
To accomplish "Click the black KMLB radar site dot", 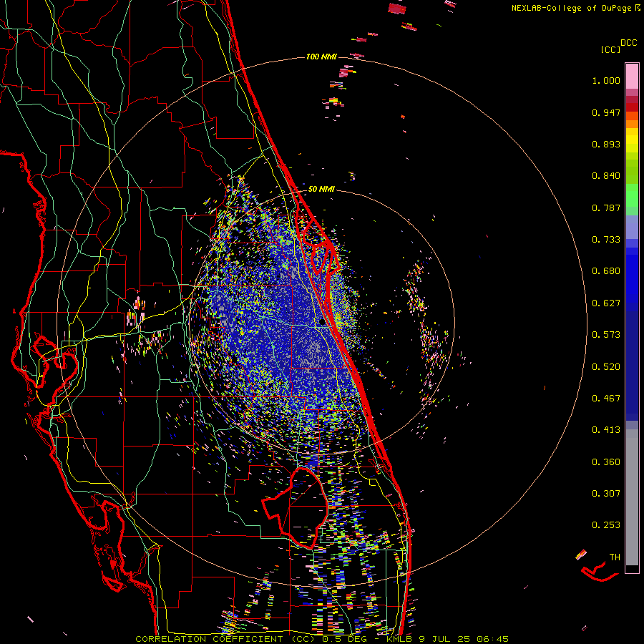I will pos(323,323).
